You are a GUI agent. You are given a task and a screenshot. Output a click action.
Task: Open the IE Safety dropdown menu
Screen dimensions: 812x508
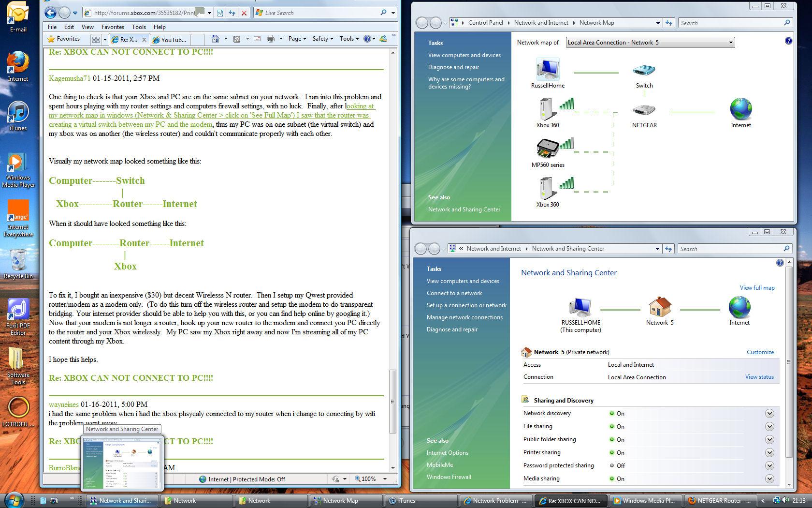point(323,39)
